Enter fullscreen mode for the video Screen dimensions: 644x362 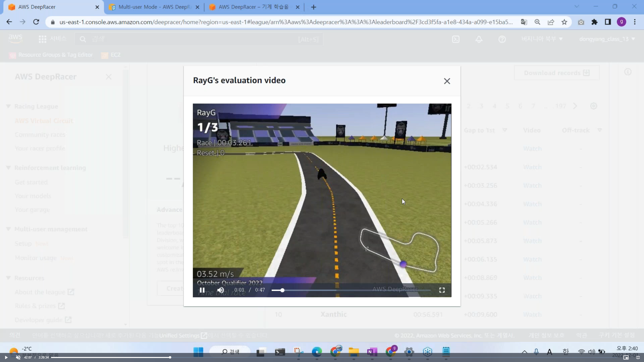coord(442,290)
